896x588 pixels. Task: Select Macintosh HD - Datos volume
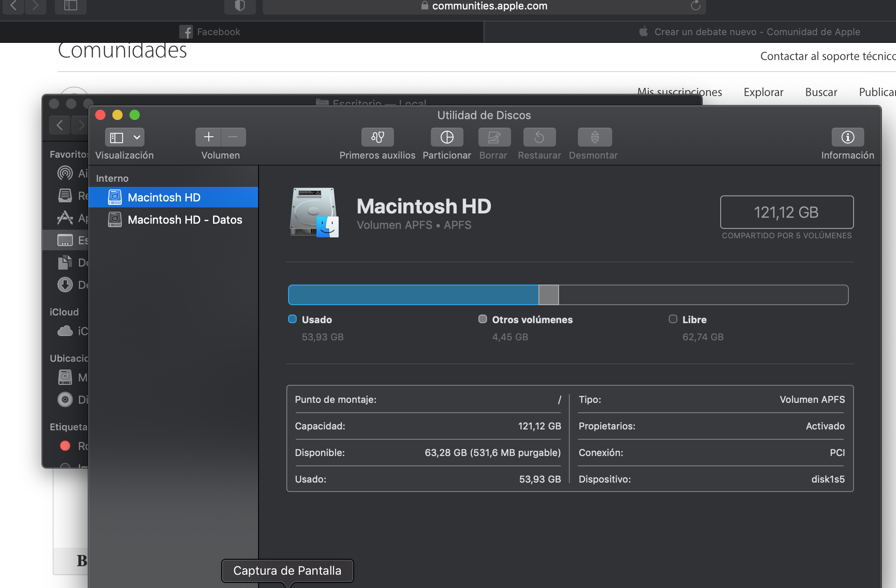pyautogui.click(x=184, y=220)
